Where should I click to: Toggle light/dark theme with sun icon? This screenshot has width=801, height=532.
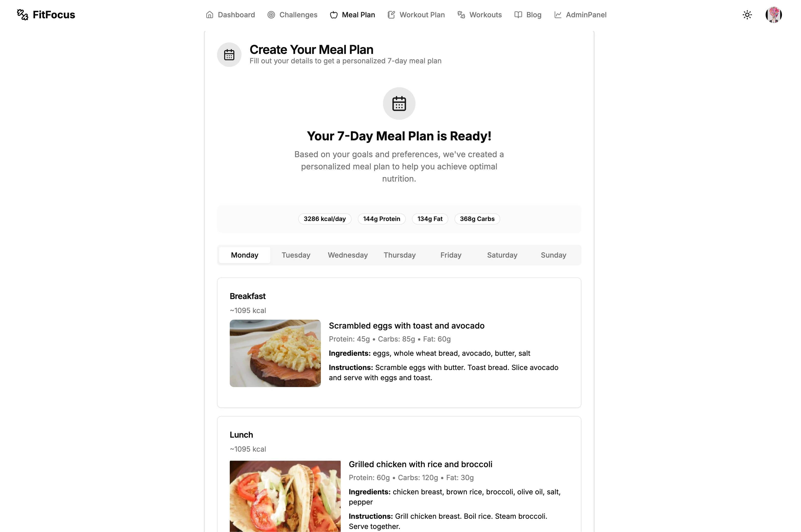(x=747, y=14)
